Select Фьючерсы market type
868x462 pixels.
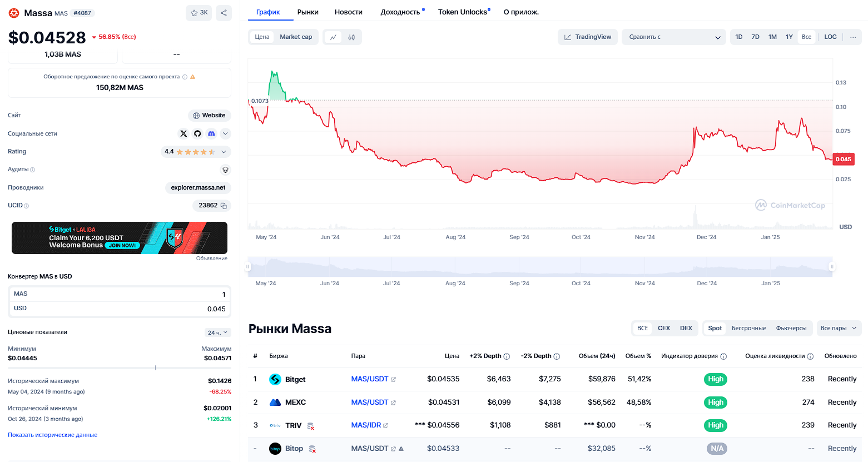coord(791,329)
